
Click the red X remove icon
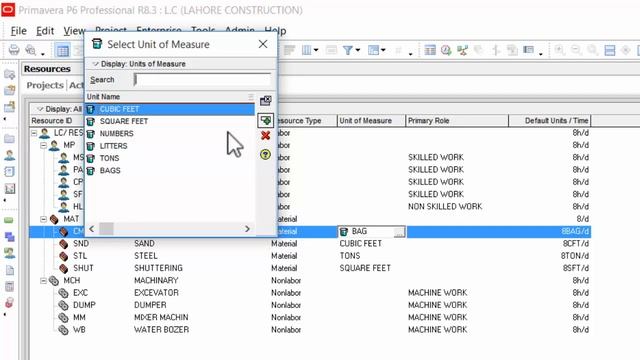coord(265,136)
